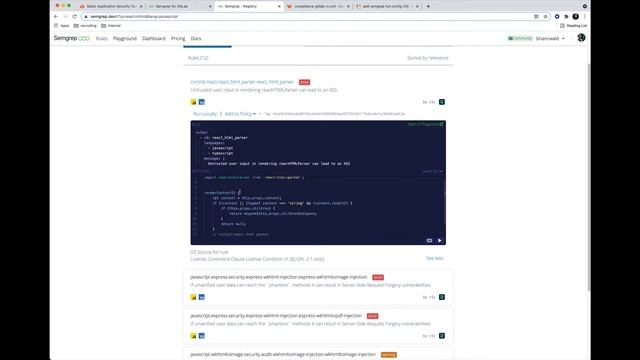The height and width of the screenshot is (360, 640).
Task: Open the Sorted by relevance option
Action: (x=427, y=58)
